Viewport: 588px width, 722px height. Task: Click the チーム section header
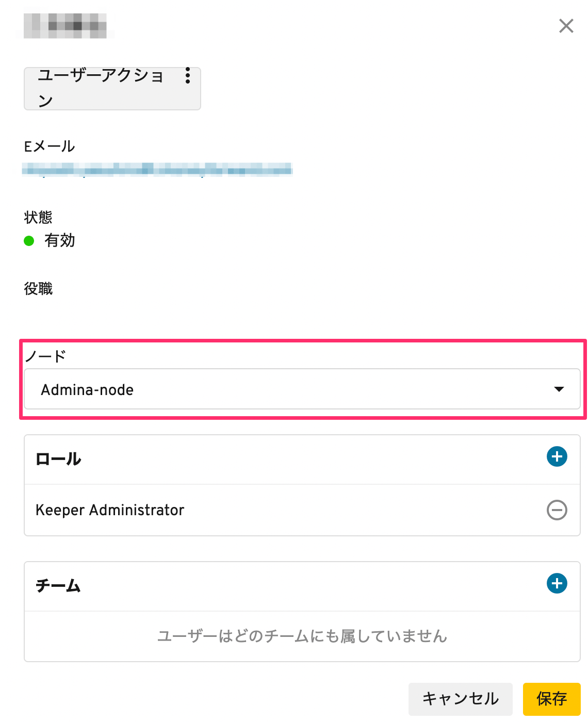pyautogui.click(x=58, y=586)
